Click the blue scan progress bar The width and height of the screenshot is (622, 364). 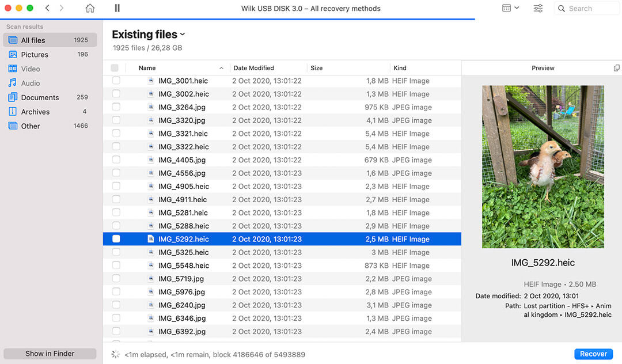coord(237,18)
